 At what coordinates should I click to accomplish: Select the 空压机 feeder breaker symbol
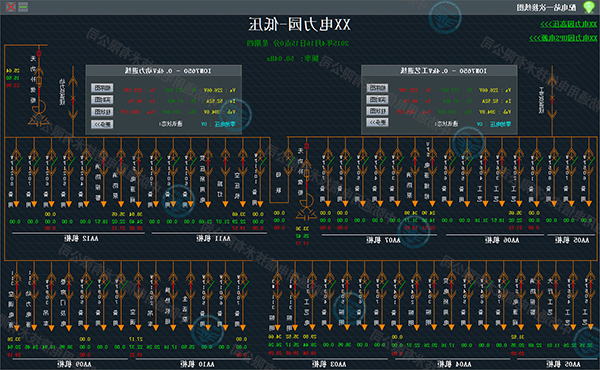coord(243,163)
